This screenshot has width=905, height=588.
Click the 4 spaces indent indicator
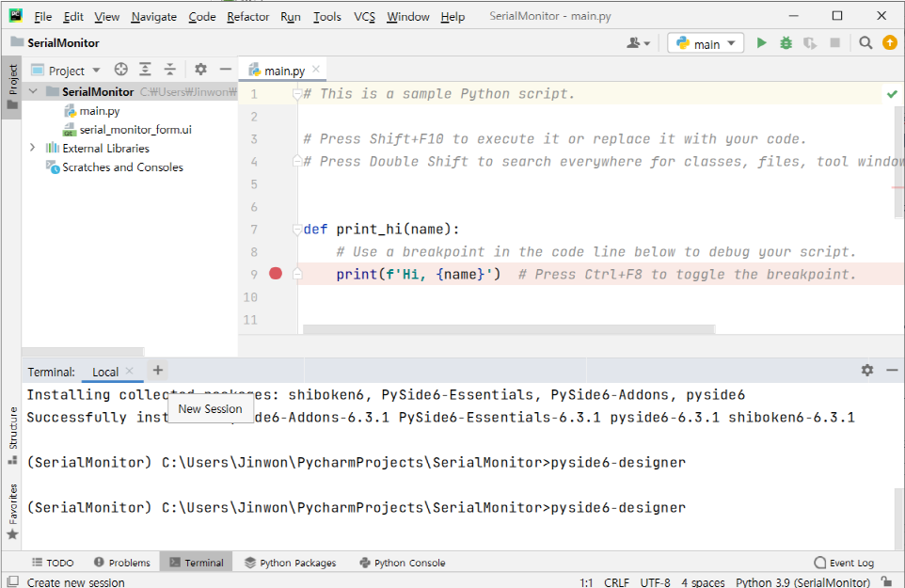pyautogui.click(x=703, y=582)
